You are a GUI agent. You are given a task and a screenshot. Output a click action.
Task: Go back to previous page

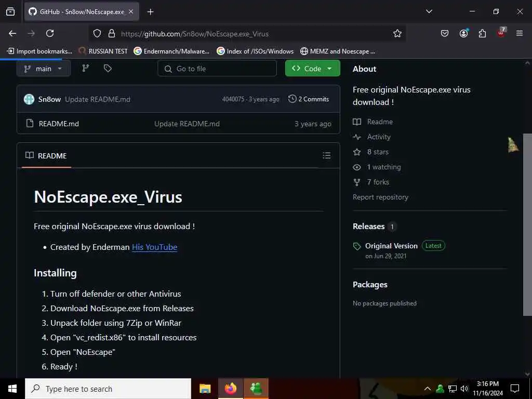pyautogui.click(x=12, y=33)
